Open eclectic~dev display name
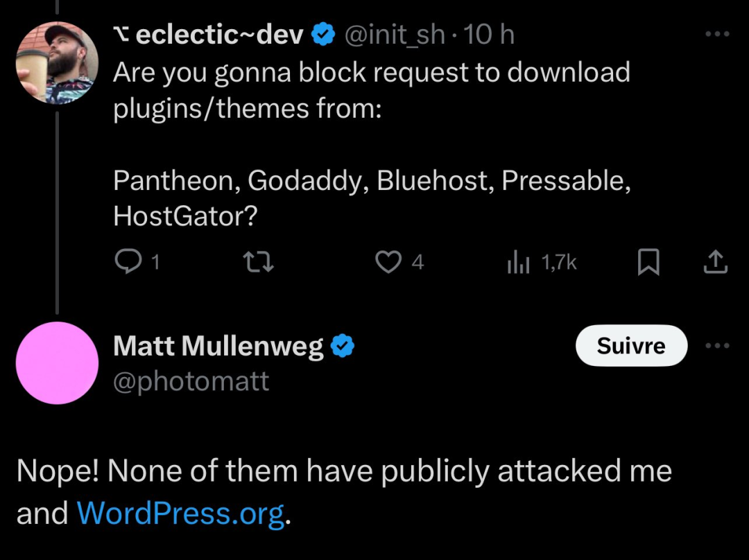This screenshot has width=749, height=560. click(x=219, y=35)
